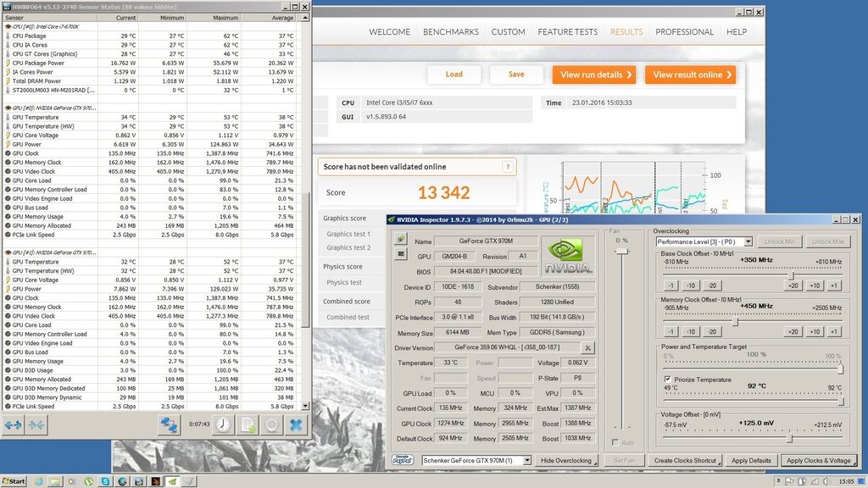Click the NVIDIA logo in Inspector window
This screenshot has width=868, height=488.
567,256
